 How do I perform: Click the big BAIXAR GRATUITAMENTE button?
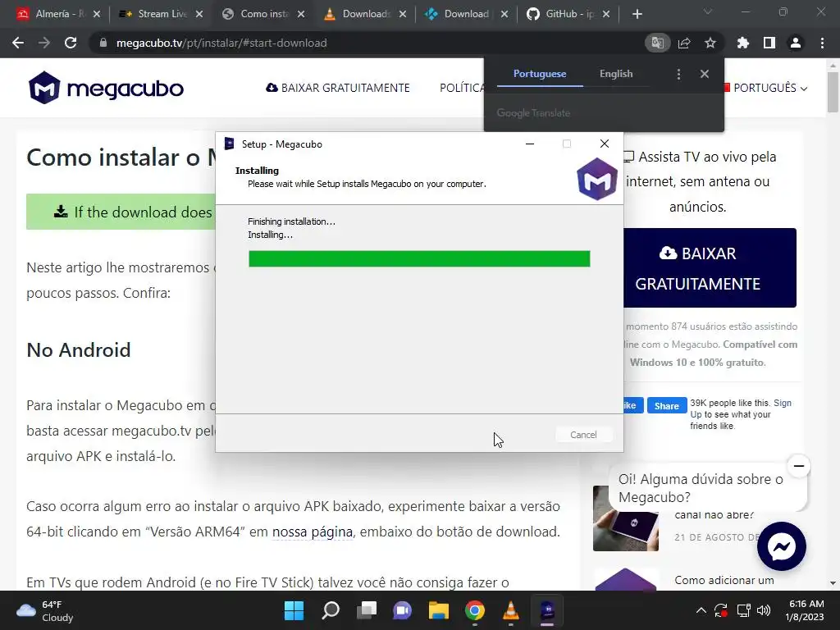710,268
